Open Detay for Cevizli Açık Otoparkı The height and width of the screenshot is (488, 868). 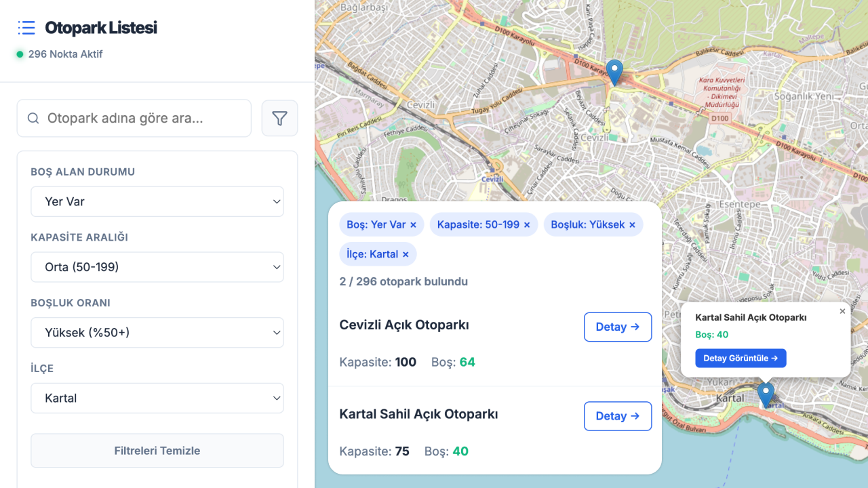617,327
